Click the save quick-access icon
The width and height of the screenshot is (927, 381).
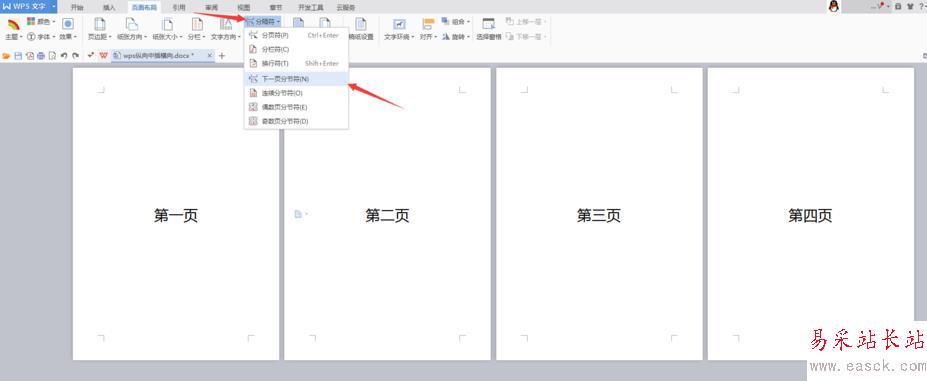pyautogui.click(x=18, y=56)
